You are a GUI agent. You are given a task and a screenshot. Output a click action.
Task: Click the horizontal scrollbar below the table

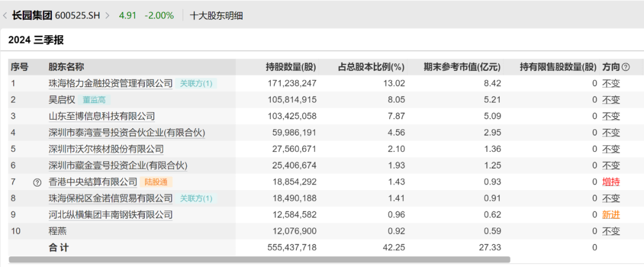point(256,259)
